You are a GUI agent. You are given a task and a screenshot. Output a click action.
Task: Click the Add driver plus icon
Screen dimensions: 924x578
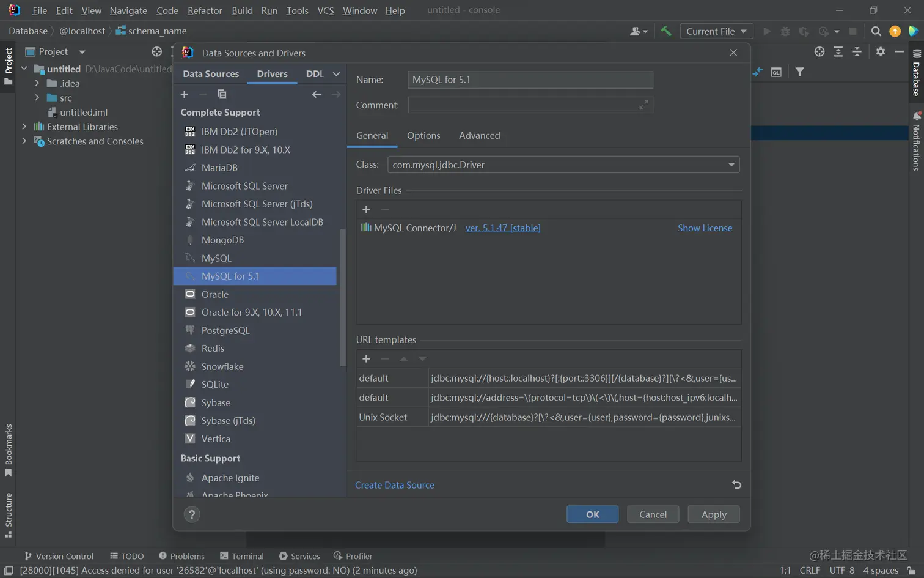pos(185,94)
